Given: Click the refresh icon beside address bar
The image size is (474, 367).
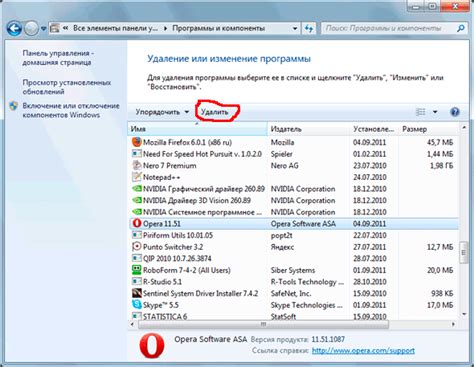Looking at the screenshot, I should [x=309, y=29].
